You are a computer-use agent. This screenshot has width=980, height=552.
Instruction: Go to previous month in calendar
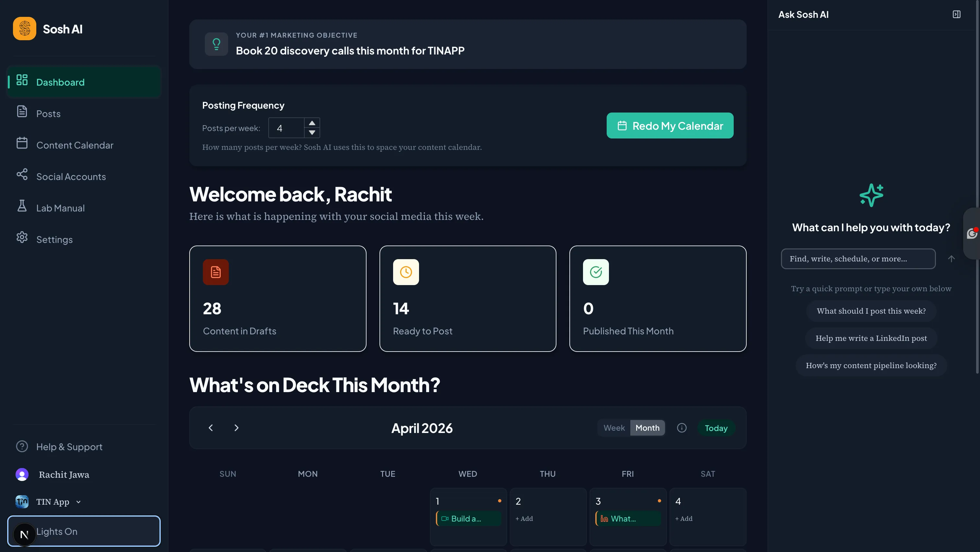pyautogui.click(x=211, y=428)
